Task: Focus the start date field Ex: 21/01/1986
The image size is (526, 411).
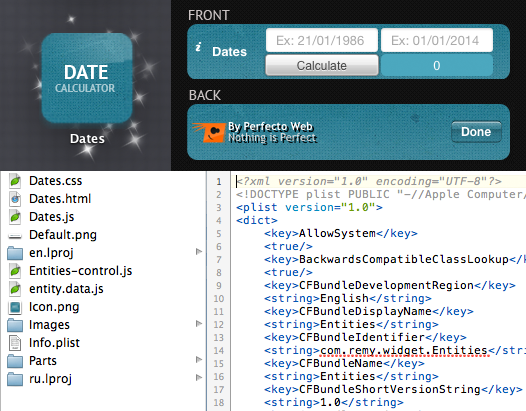Action: click(322, 40)
